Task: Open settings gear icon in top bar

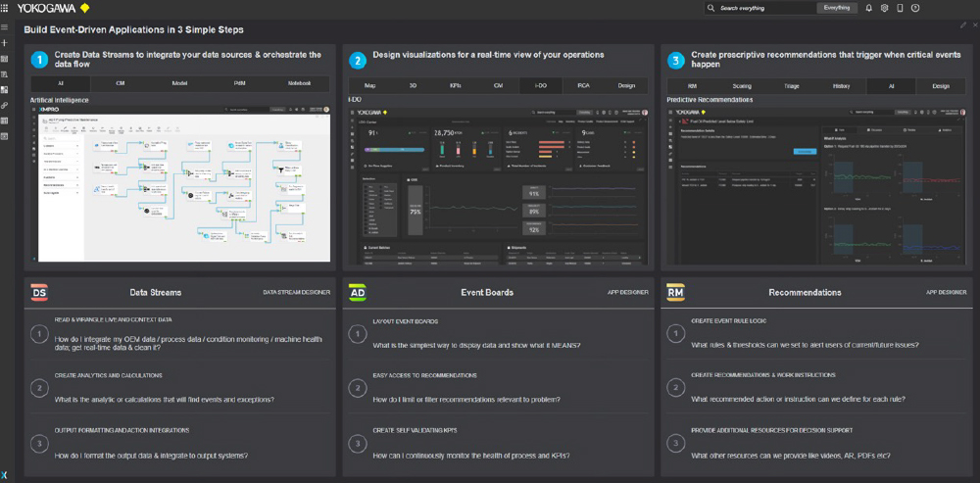Action: click(884, 8)
